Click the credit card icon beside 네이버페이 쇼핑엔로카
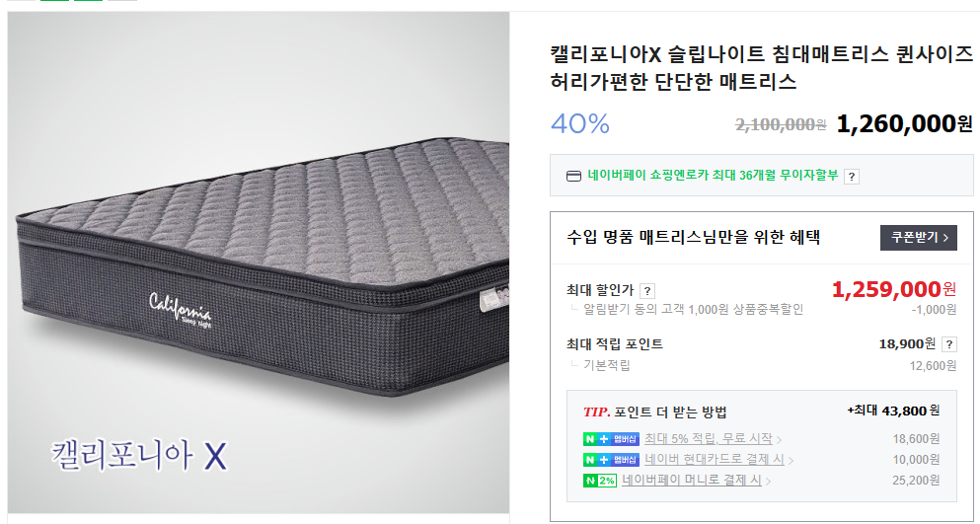Image resolution: width=980 pixels, height=524 pixels. click(x=573, y=176)
